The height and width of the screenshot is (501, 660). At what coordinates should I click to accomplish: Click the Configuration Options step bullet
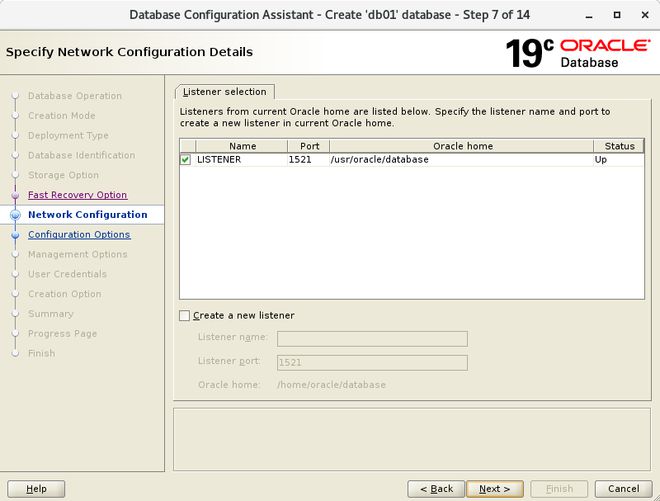tap(16, 235)
